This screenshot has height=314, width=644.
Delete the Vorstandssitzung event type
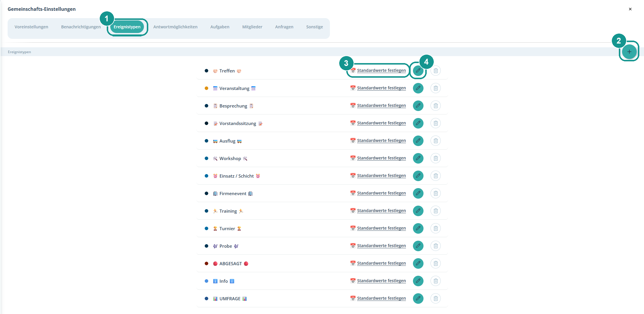tap(435, 123)
